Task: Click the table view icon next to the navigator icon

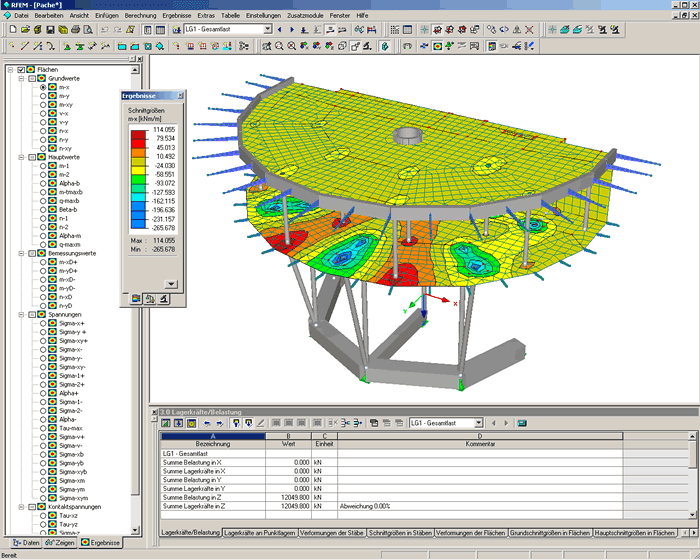Action: [160, 30]
